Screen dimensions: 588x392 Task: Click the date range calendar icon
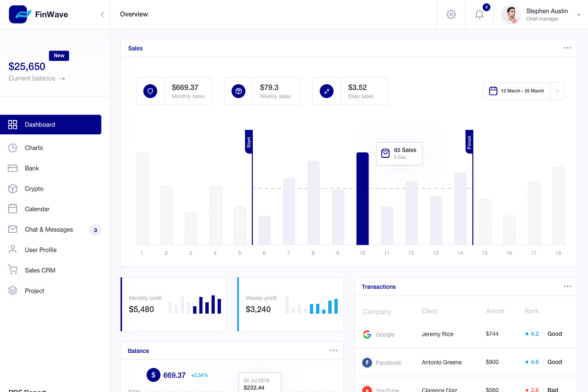pyautogui.click(x=493, y=91)
